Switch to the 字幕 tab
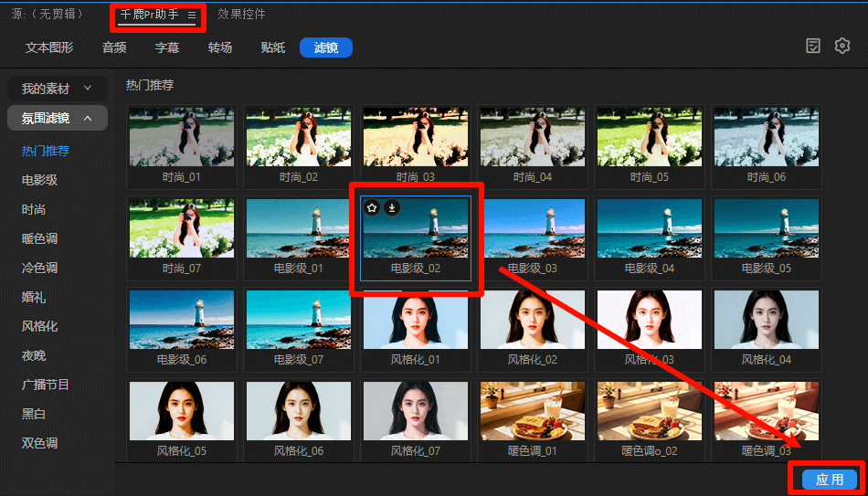Viewport: 868px width, 496px height. pyautogui.click(x=167, y=47)
